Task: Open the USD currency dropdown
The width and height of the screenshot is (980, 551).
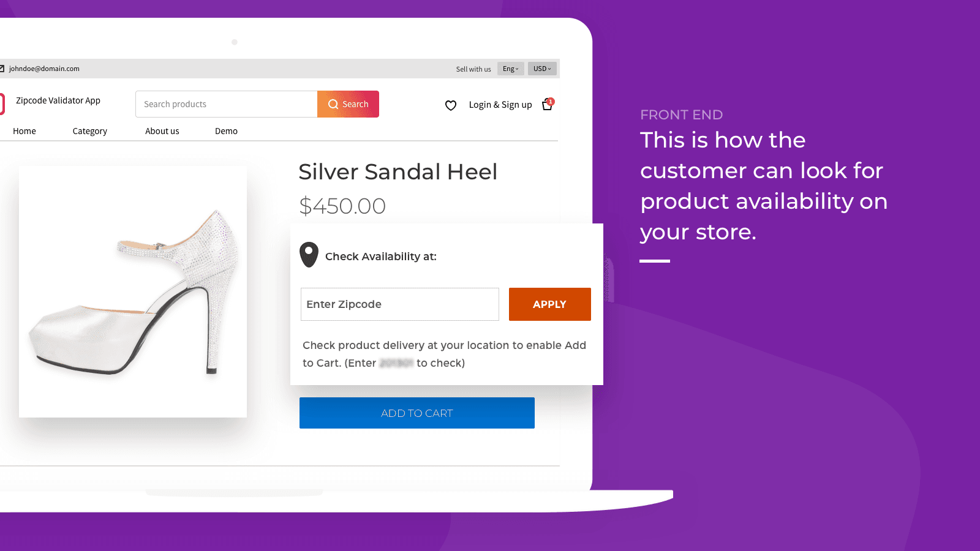Action: (542, 69)
